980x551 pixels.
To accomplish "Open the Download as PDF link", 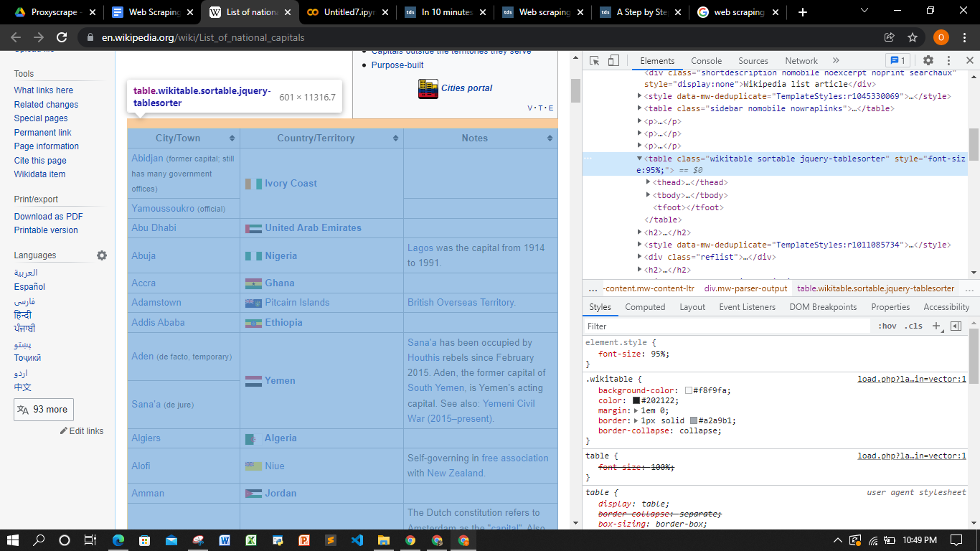I will click(47, 216).
